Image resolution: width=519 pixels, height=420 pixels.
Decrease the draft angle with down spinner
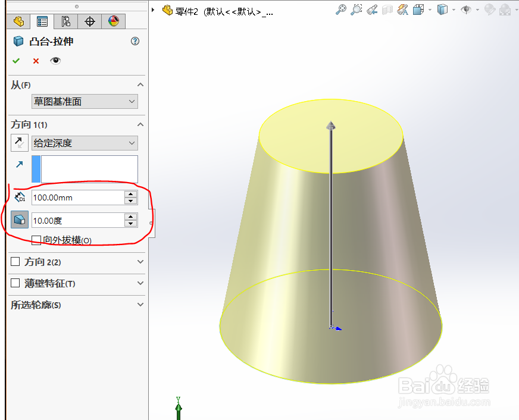point(131,224)
